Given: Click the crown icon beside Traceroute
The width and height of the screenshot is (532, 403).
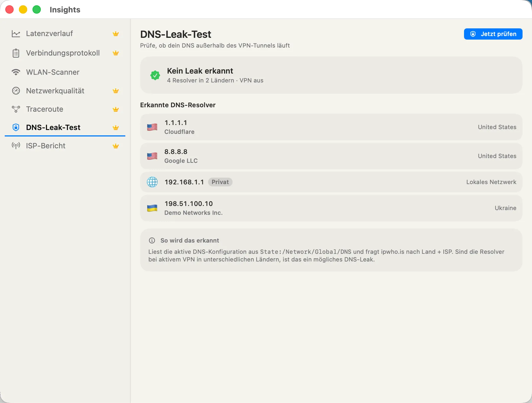Looking at the screenshot, I should coord(116,109).
